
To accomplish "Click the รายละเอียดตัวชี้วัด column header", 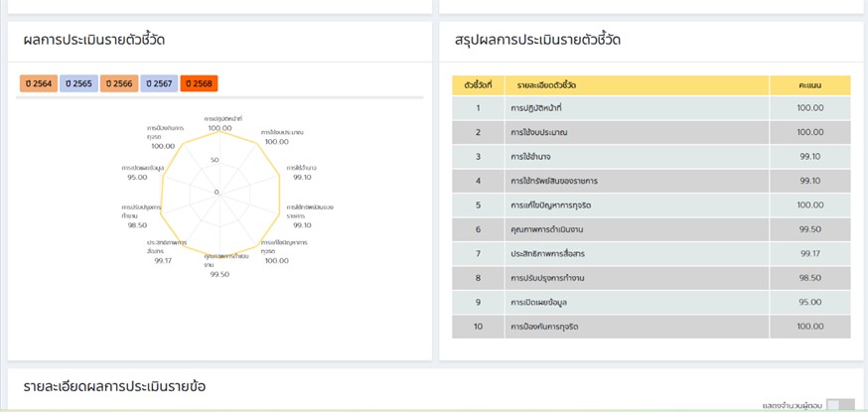I will [x=637, y=85].
